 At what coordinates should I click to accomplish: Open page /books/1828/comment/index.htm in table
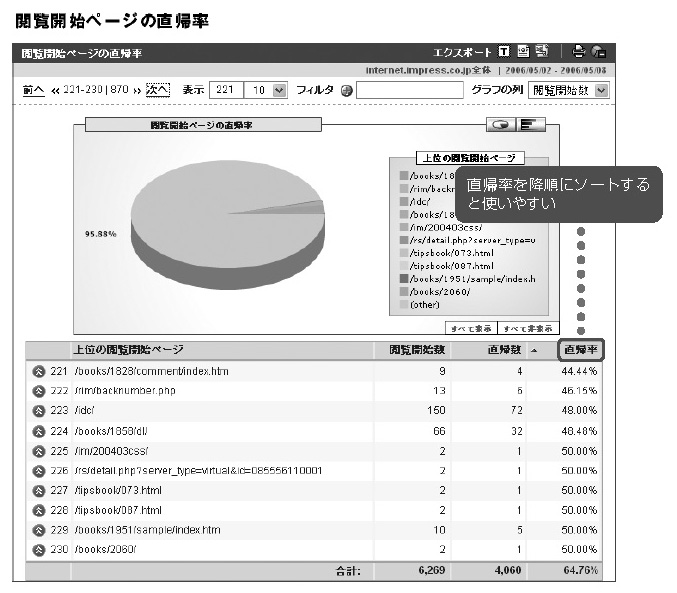pos(152,371)
